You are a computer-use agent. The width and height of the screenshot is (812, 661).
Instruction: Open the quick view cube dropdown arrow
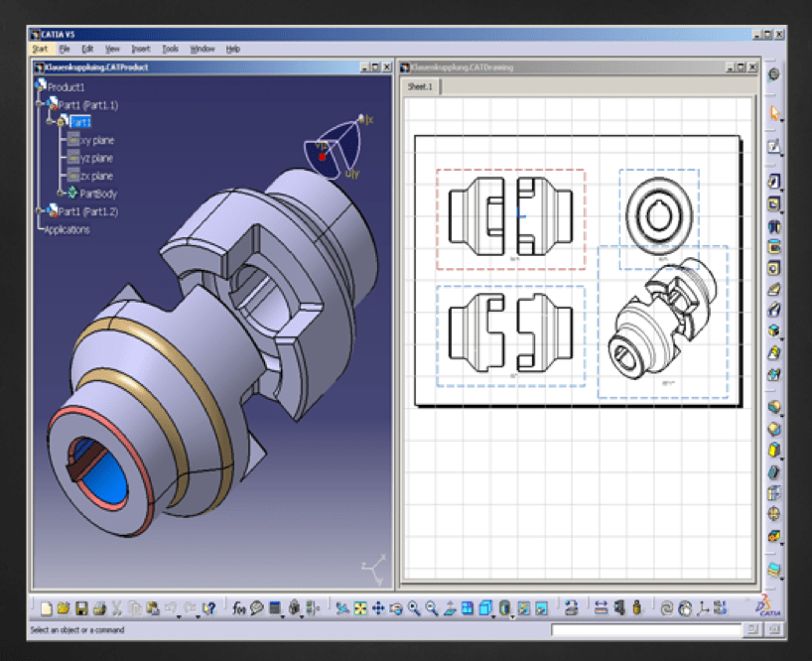[x=493, y=616]
